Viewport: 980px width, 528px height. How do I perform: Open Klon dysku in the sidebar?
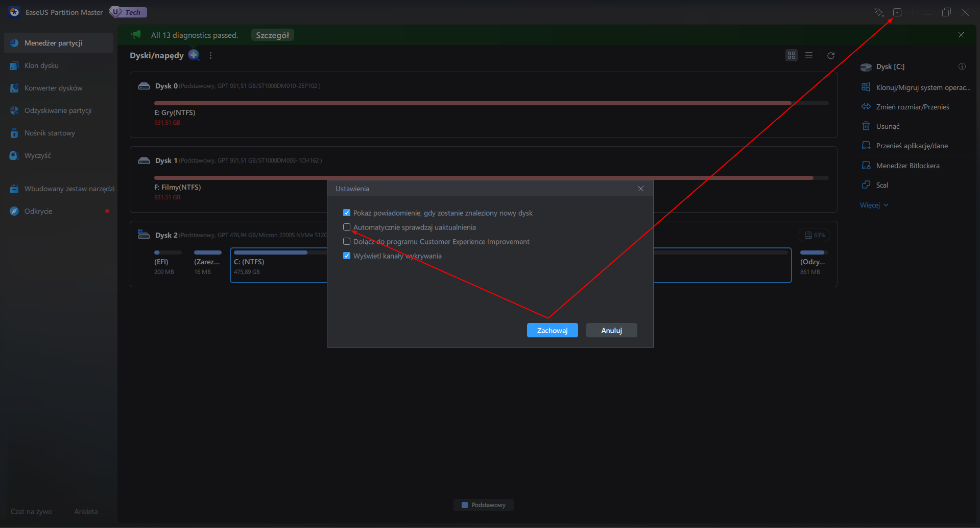pyautogui.click(x=59, y=65)
